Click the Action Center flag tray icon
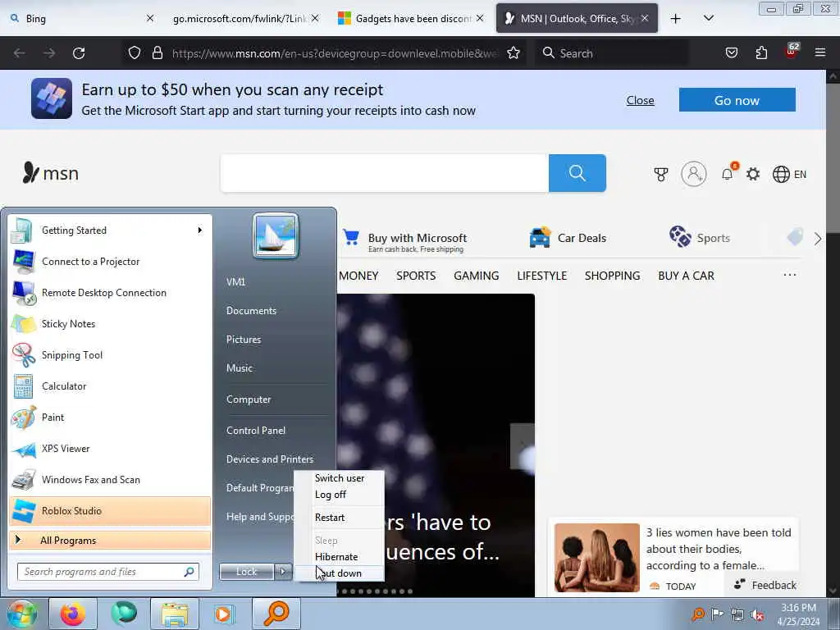This screenshot has width=840, height=630. (x=717, y=614)
